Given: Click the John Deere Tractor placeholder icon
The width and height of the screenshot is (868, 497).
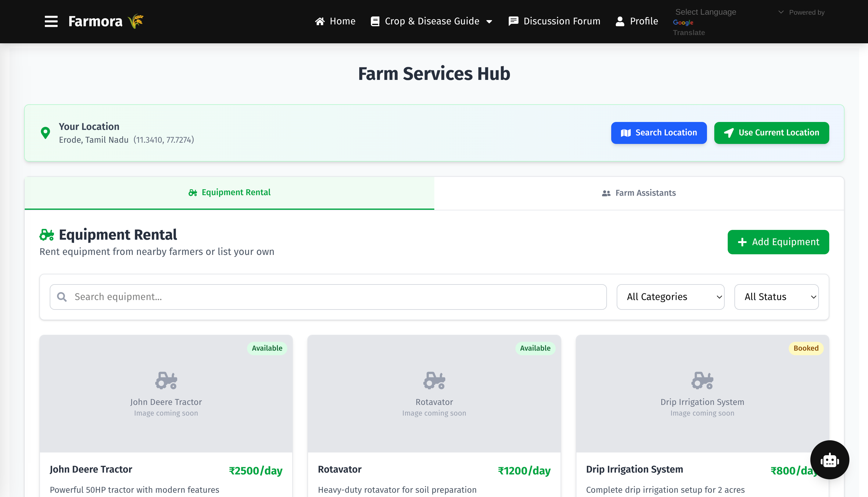Looking at the screenshot, I should click(x=166, y=380).
